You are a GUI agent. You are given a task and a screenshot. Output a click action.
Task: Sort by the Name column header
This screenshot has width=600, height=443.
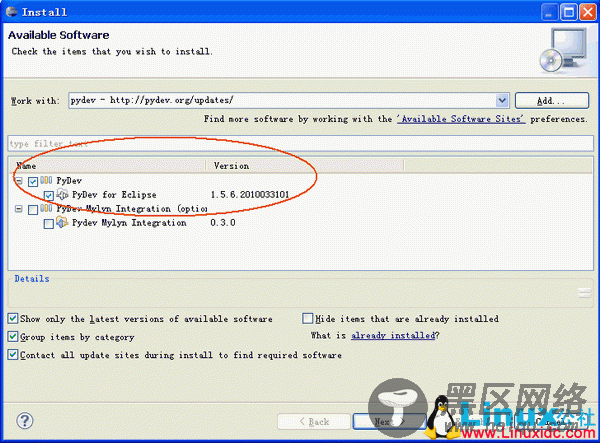[107, 166]
